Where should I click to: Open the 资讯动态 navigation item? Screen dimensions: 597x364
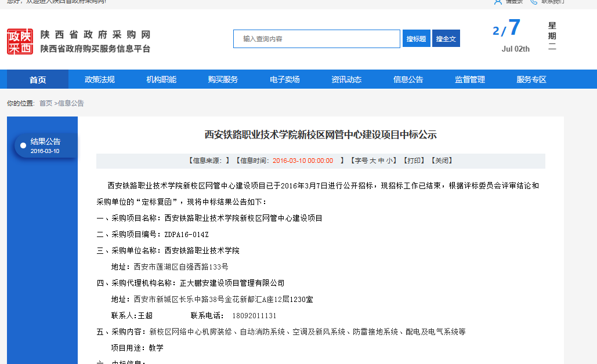point(346,79)
